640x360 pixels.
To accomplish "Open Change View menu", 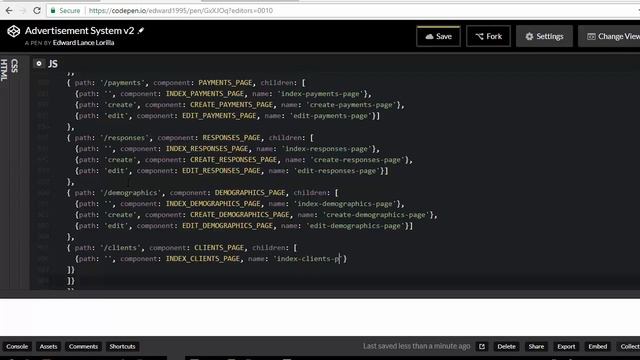I will (x=610, y=36).
